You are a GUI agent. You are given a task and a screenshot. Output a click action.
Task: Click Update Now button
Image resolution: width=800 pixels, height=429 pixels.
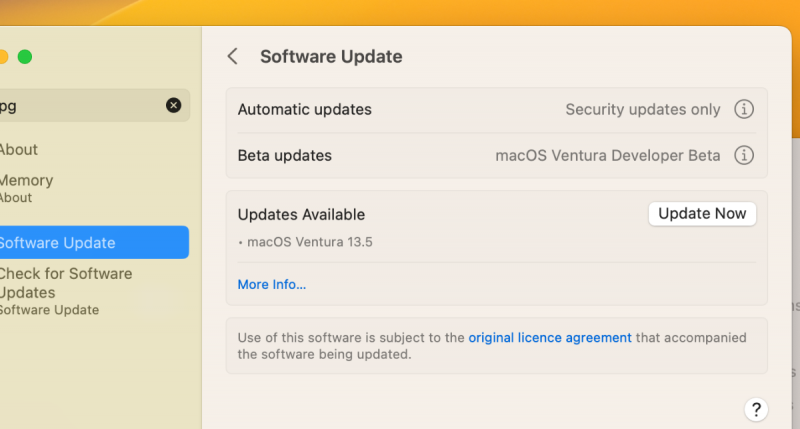(702, 214)
